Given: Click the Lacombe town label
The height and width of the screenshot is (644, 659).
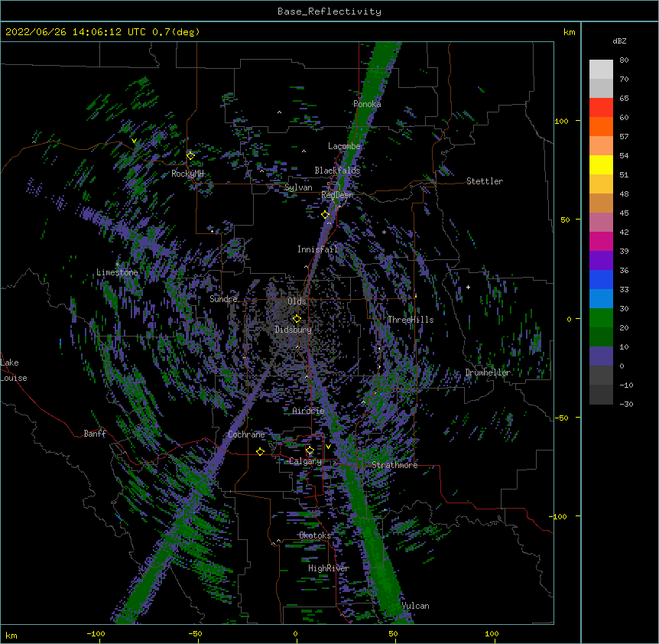Looking at the screenshot, I should 344,146.
